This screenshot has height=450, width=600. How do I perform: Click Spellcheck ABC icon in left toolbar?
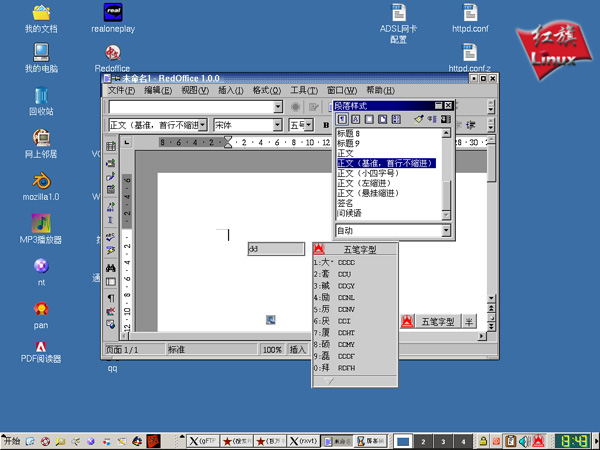point(111,237)
